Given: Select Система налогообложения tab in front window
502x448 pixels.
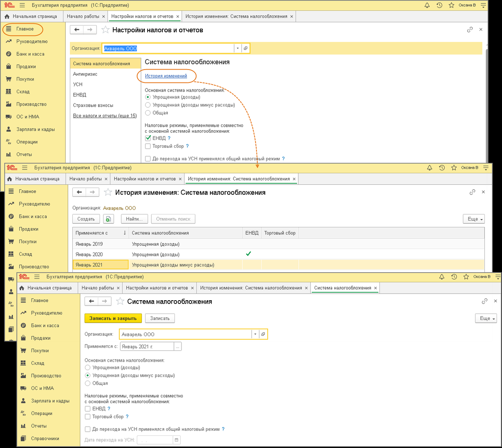Looking at the screenshot, I should 345,288.
